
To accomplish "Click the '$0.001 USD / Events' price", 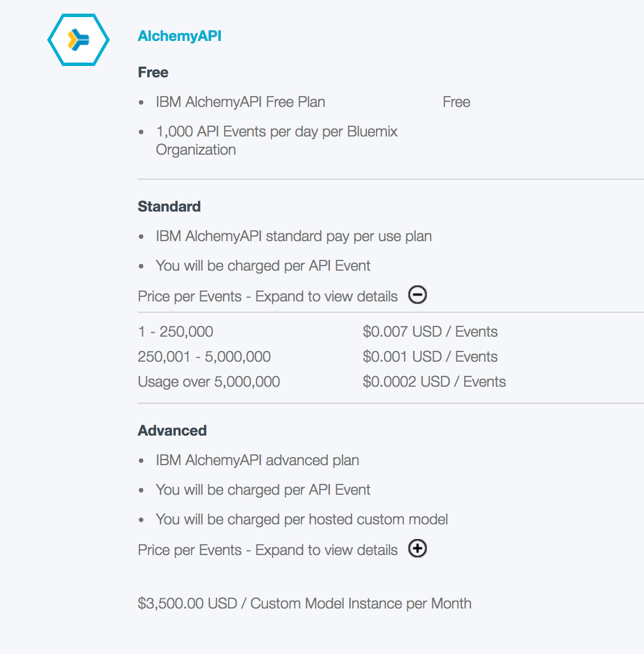I will (430, 357).
